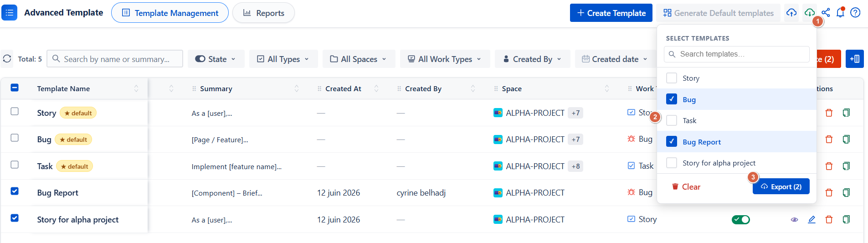The width and height of the screenshot is (868, 243).
Task: Uncheck Bug Report in Select Templates list
Action: click(672, 141)
